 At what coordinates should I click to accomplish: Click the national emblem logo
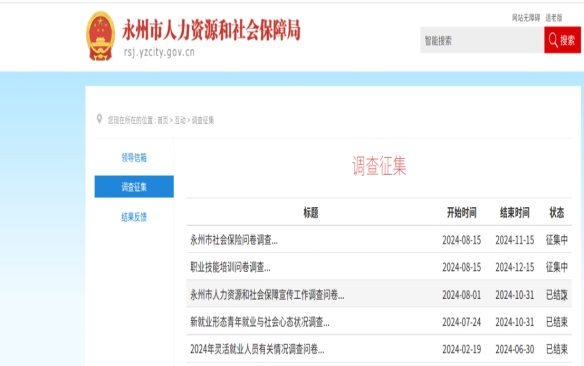click(101, 36)
